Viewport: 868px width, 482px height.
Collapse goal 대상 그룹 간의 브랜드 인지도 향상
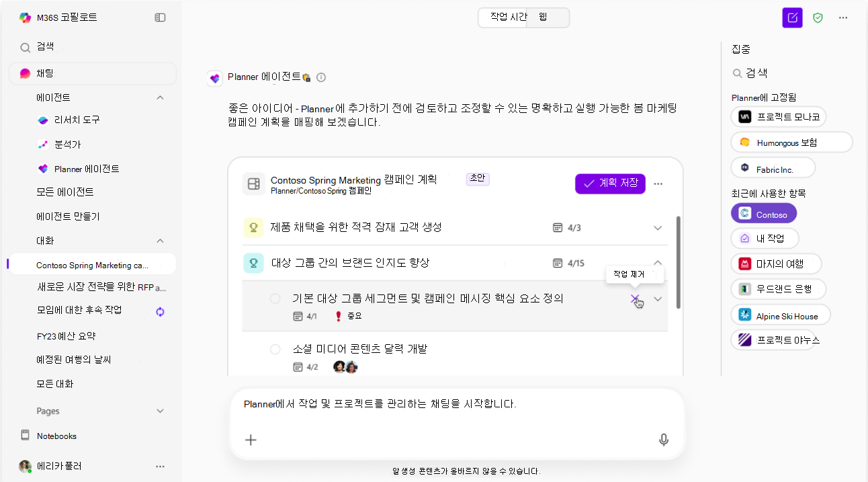coord(658,263)
